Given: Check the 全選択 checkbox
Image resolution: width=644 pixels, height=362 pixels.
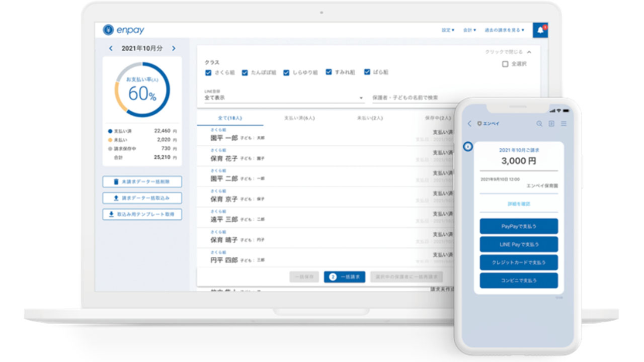Looking at the screenshot, I should [x=505, y=64].
